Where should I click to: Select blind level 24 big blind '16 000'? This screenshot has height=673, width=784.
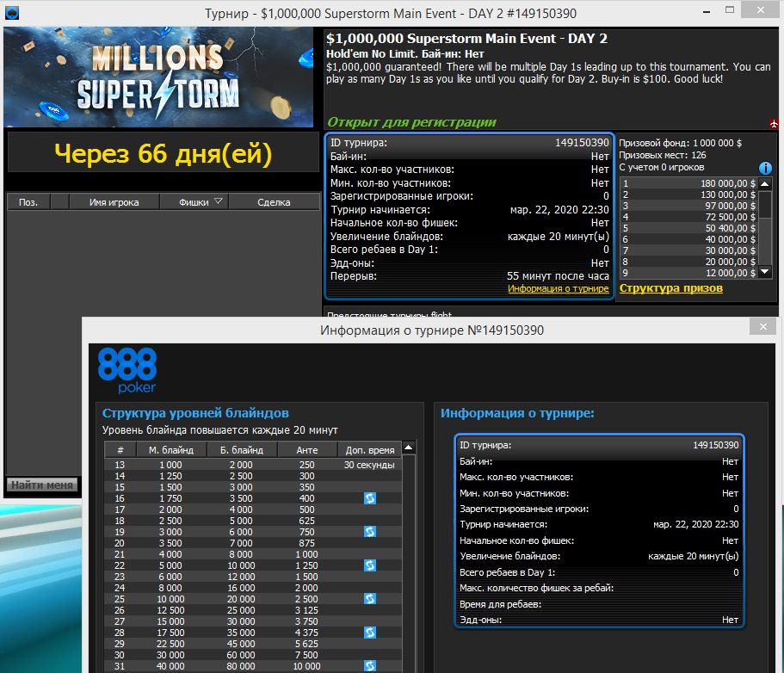241,588
